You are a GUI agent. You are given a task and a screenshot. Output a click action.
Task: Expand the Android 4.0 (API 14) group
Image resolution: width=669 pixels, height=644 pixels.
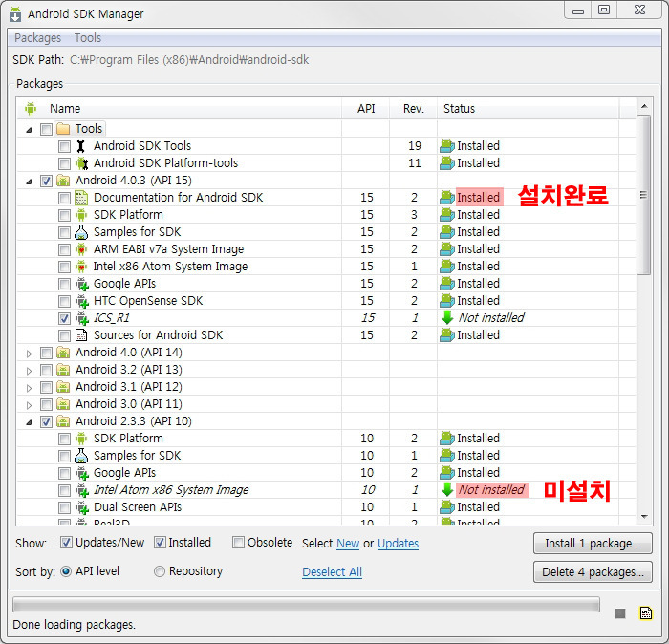point(29,354)
